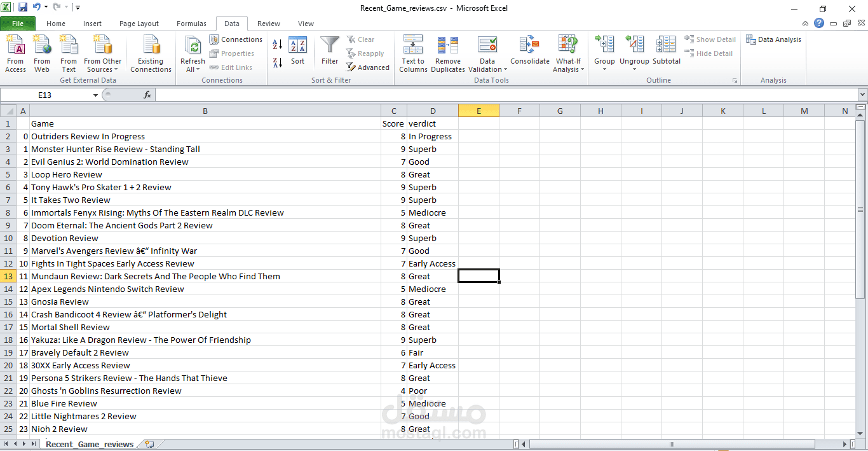Select column B header

(205, 111)
